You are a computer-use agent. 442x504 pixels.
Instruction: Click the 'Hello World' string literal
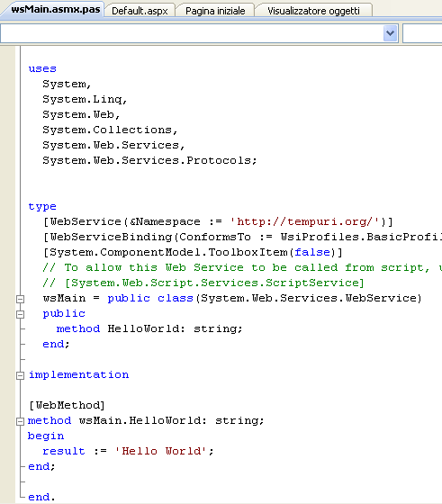[160, 451]
